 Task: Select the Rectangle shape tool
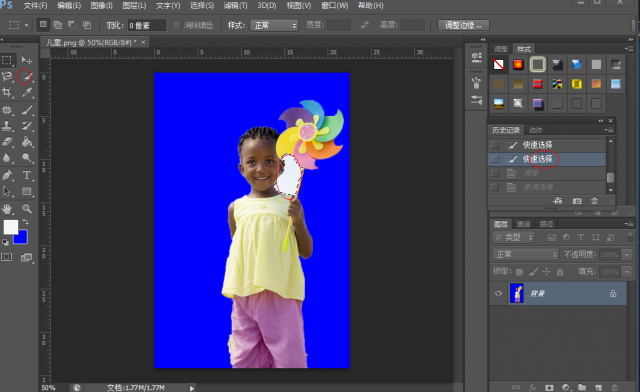(x=27, y=191)
